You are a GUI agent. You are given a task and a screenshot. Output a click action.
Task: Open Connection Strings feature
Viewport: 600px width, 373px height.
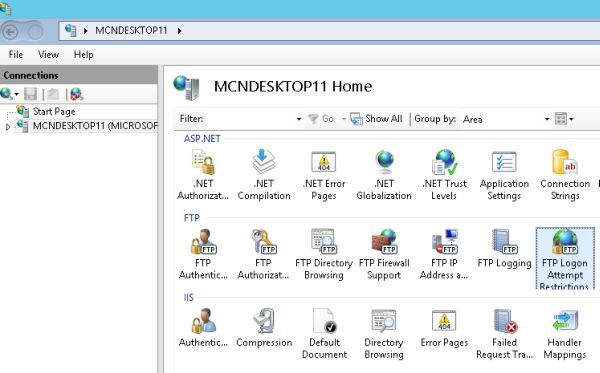click(565, 175)
